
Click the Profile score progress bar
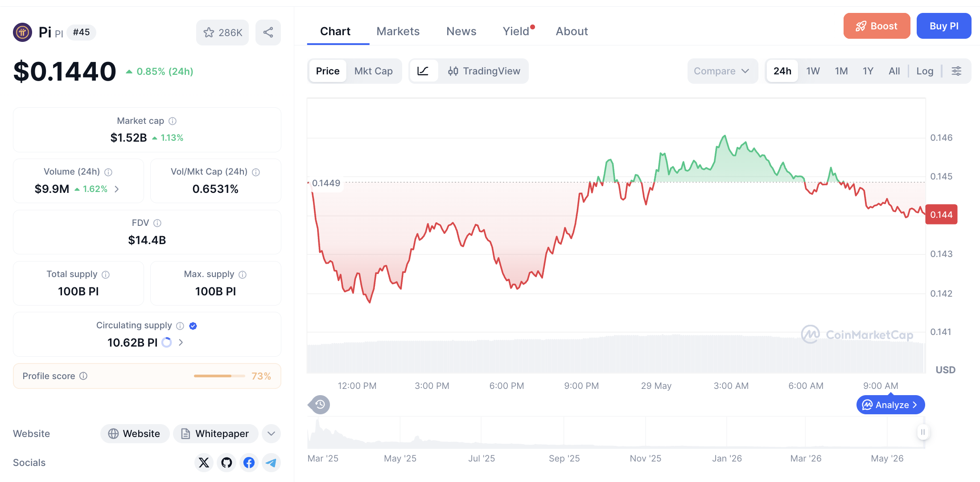click(219, 376)
